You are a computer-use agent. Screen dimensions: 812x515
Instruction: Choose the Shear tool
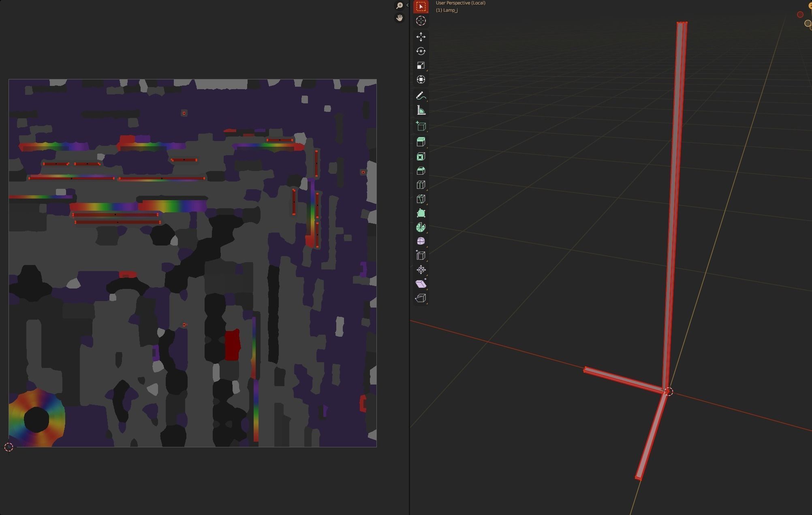421,284
